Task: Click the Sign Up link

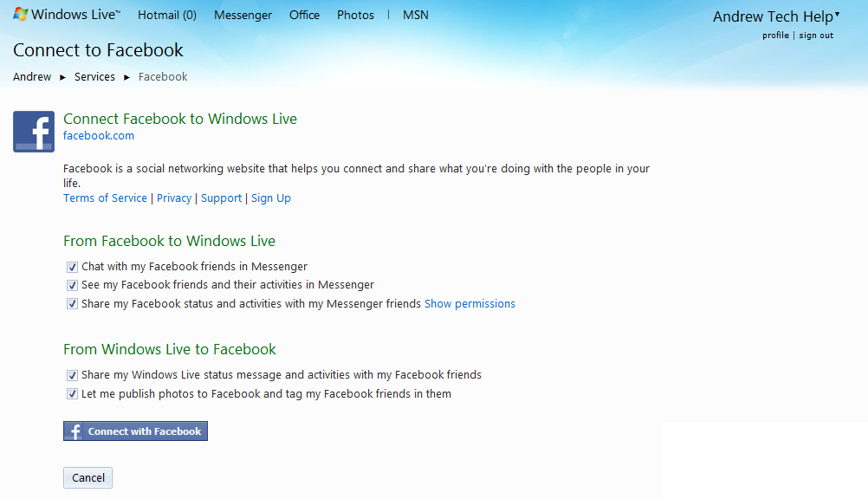Action: pos(270,198)
